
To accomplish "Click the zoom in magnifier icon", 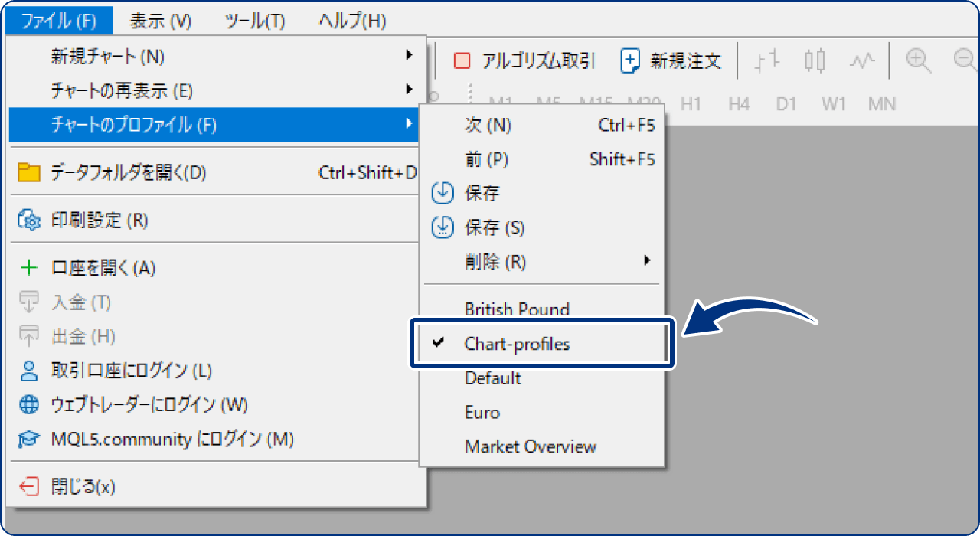I will pyautogui.click(x=918, y=60).
